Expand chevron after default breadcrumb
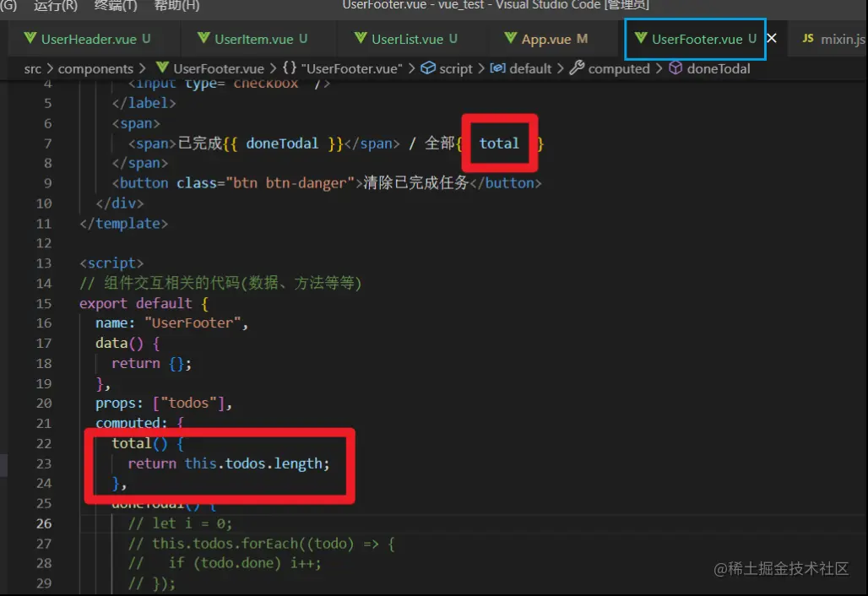Screen dimensions: 868x596 [x=560, y=68]
